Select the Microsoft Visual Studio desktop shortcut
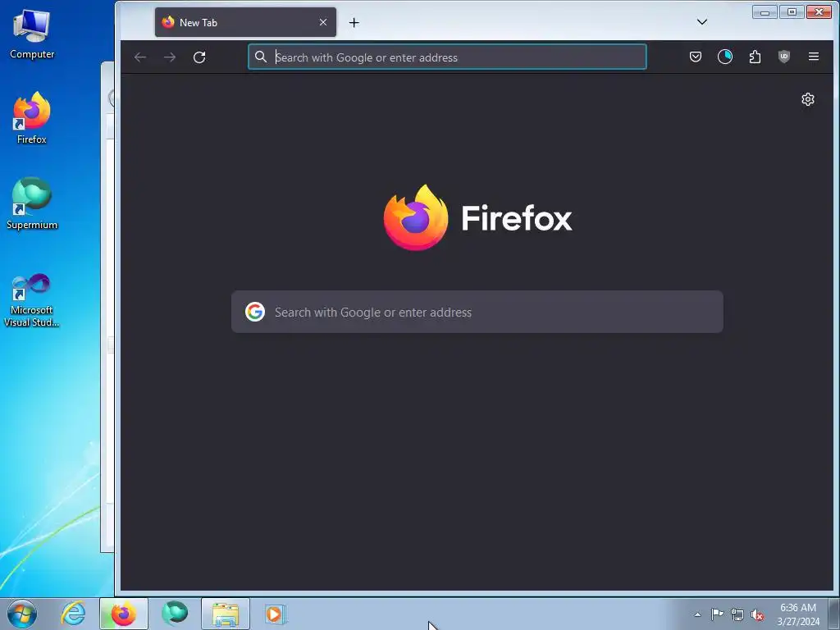 (x=32, y=300)
